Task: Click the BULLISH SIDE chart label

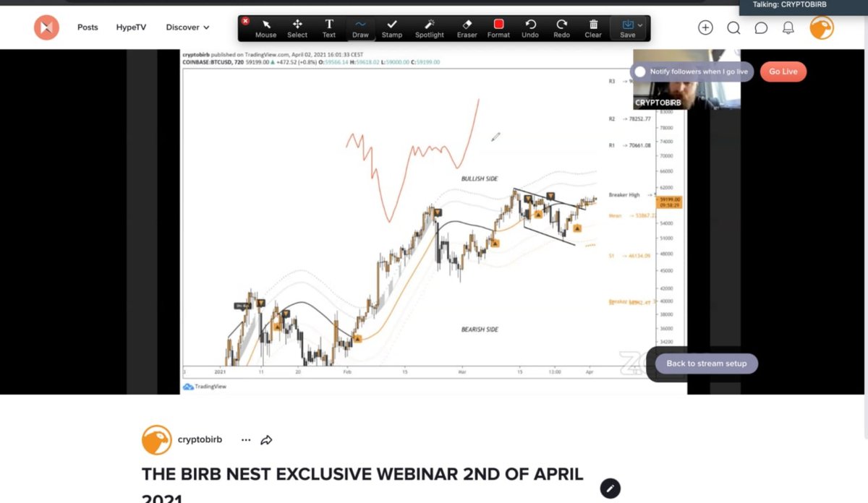Action: (x=480, y=179)
